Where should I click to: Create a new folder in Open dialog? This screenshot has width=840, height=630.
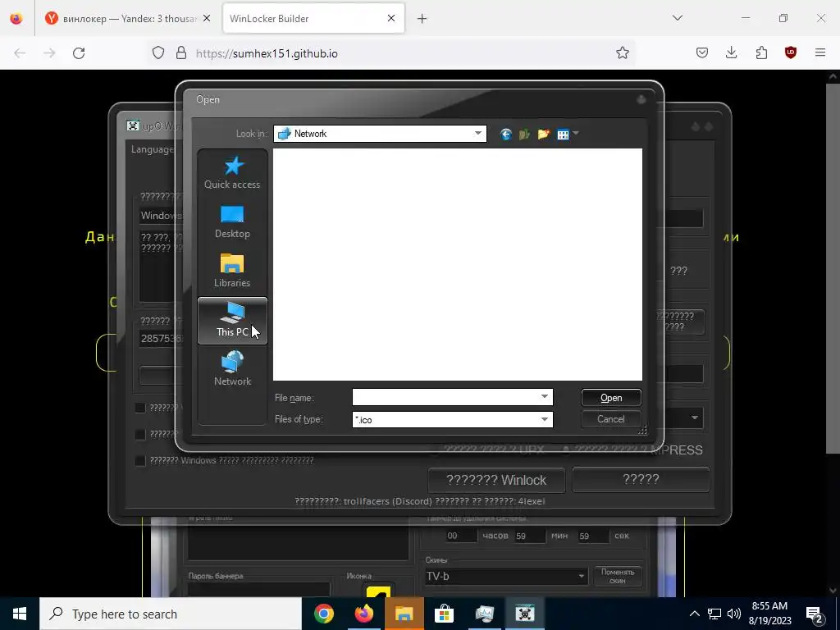click(x=543, y=134)
